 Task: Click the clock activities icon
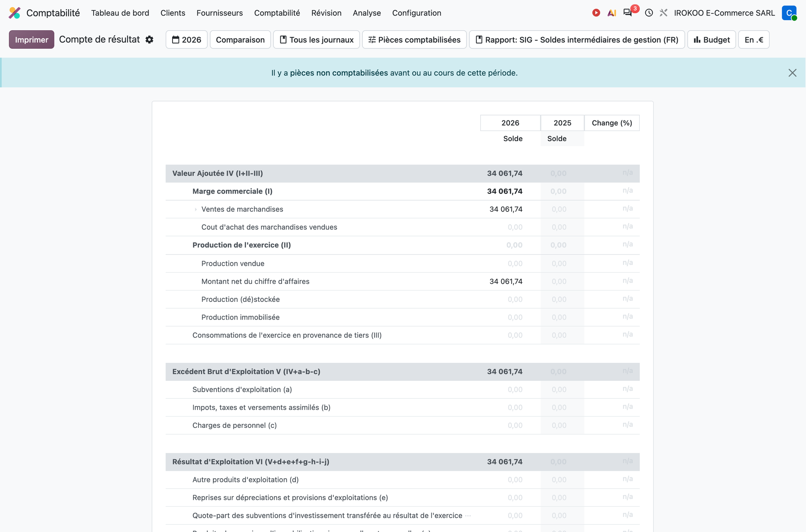tap(649, 13)
